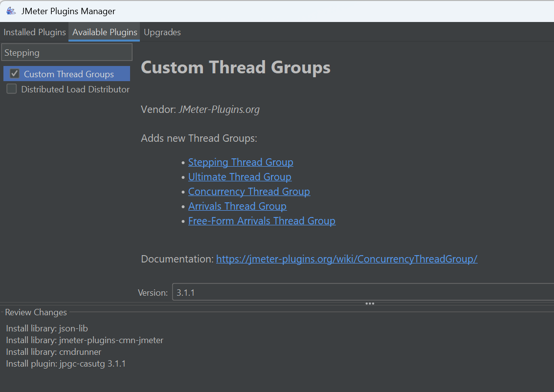The height and width of the screenshot is (392, 554).
Task: Select the Distributed Load Distributor row label
Action: click(x=75, y=89)
